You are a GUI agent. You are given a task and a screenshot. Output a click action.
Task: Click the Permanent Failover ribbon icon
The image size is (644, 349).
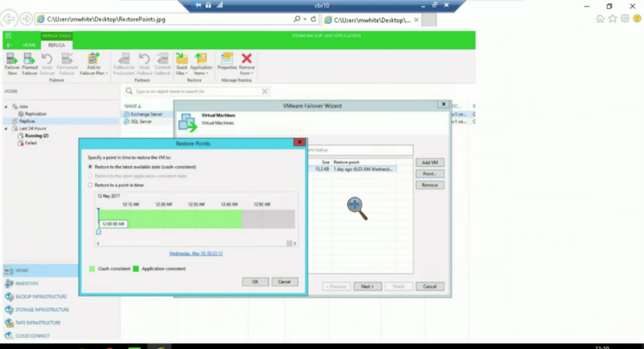[x=67, y=64]
